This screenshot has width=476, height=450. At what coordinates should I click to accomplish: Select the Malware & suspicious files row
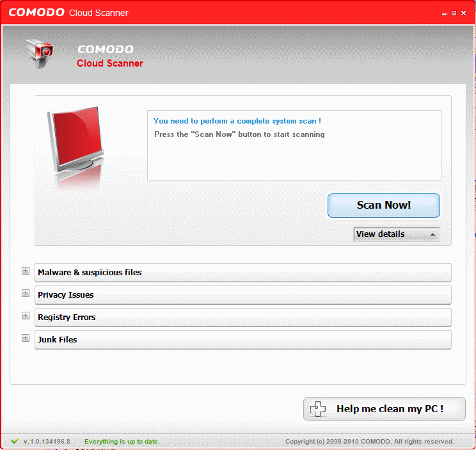(243, 273)
